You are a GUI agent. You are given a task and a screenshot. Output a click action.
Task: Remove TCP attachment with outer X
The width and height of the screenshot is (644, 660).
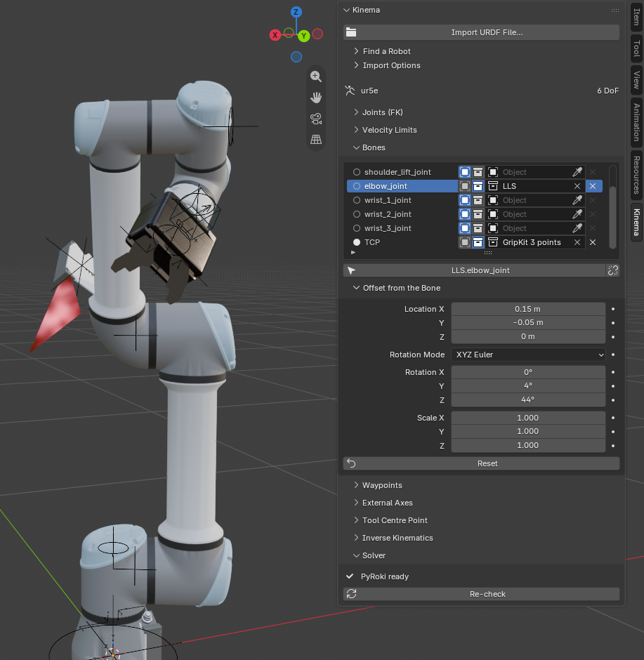point(593,242)
